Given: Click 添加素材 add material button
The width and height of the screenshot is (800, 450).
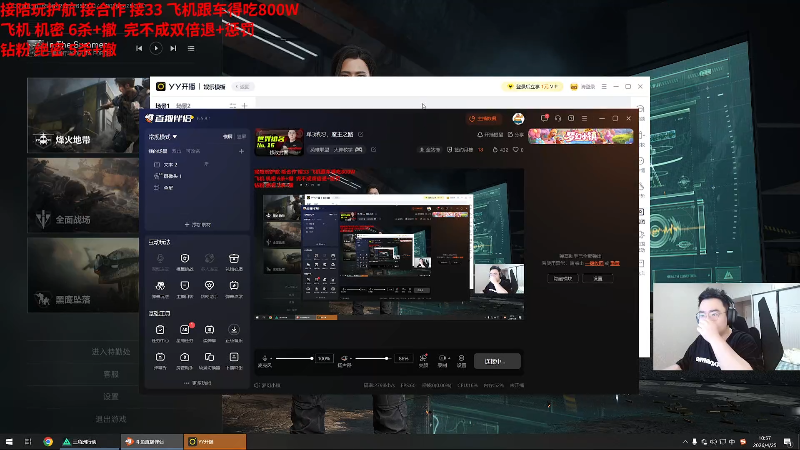Looking at the screenshot, I should 197,224.
